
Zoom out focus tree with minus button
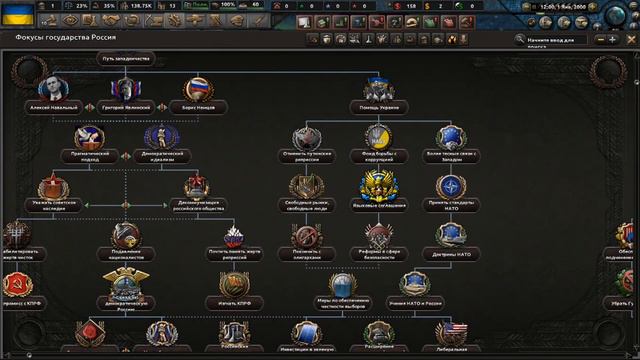coord(600,40)
